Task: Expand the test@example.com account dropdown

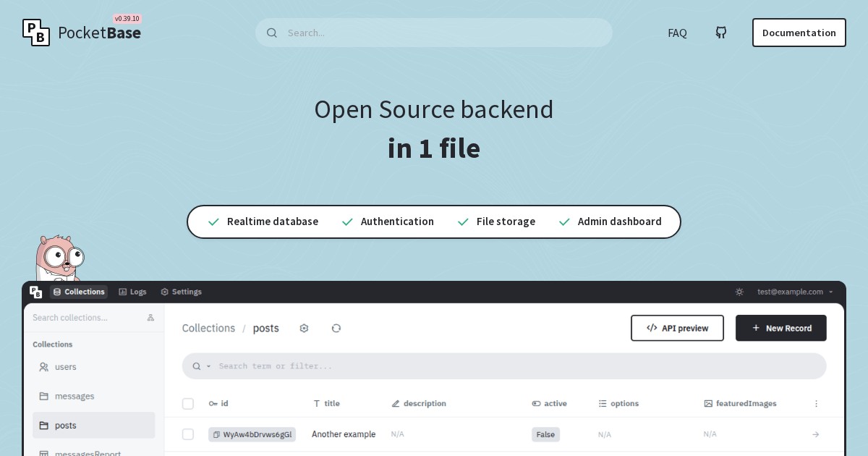Action: coord(796,292)
